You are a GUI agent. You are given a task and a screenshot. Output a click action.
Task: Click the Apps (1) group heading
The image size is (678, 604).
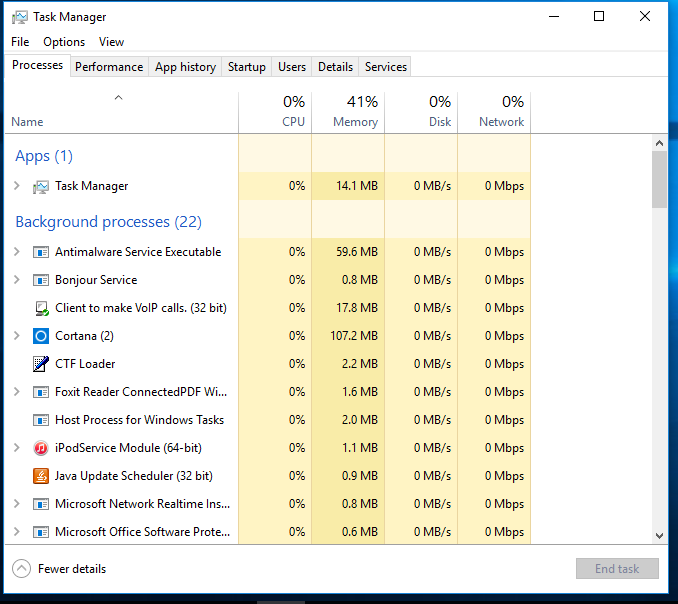[44, 156]
